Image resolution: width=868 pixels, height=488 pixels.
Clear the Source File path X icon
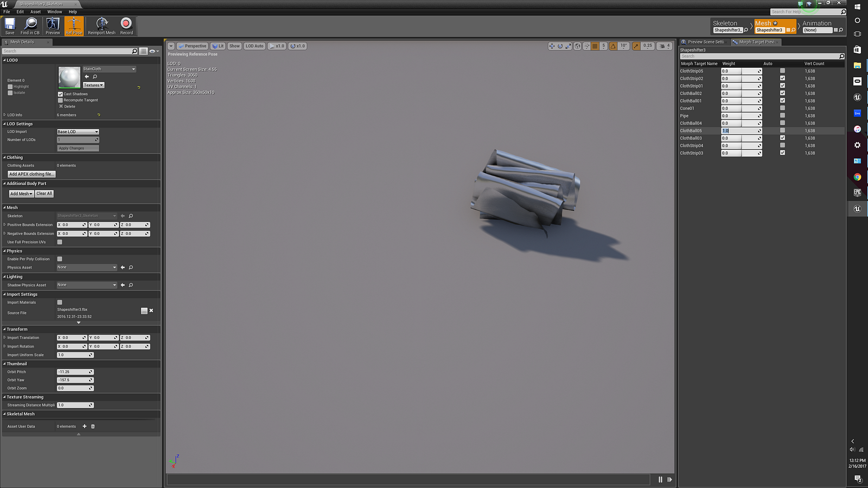point(151,311)
